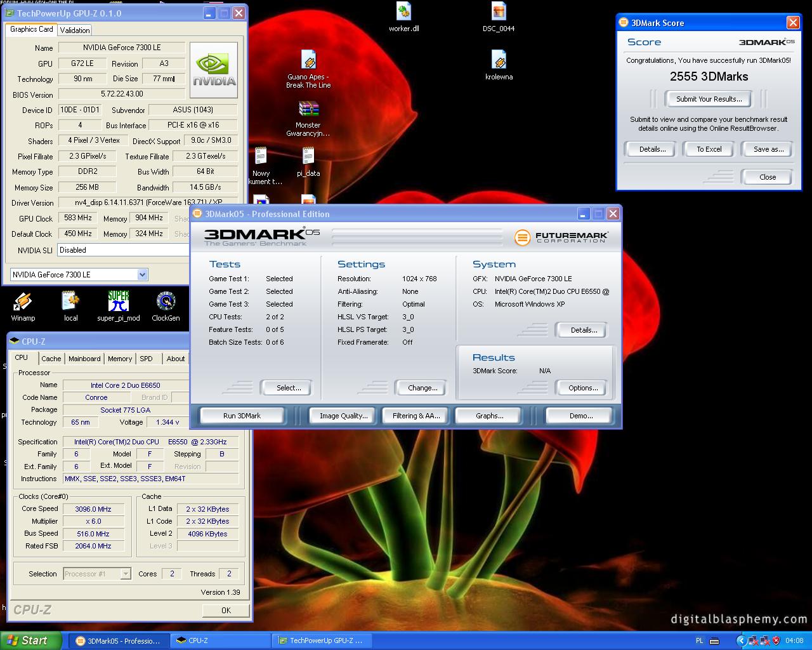
Task: Click the PL language indicator
Action: tap(699, 640)
